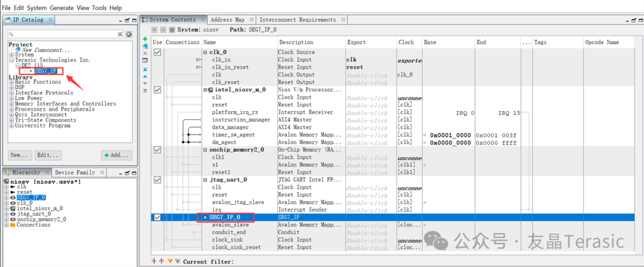Select New Component... in Project tree
The width and height of the screenshot is (644, 267).
tap(45, 50)
